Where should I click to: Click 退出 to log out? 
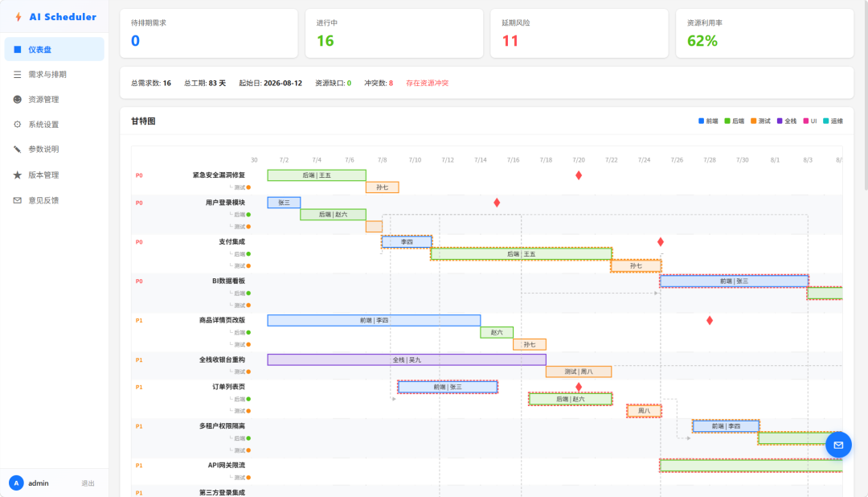[88, 483]
